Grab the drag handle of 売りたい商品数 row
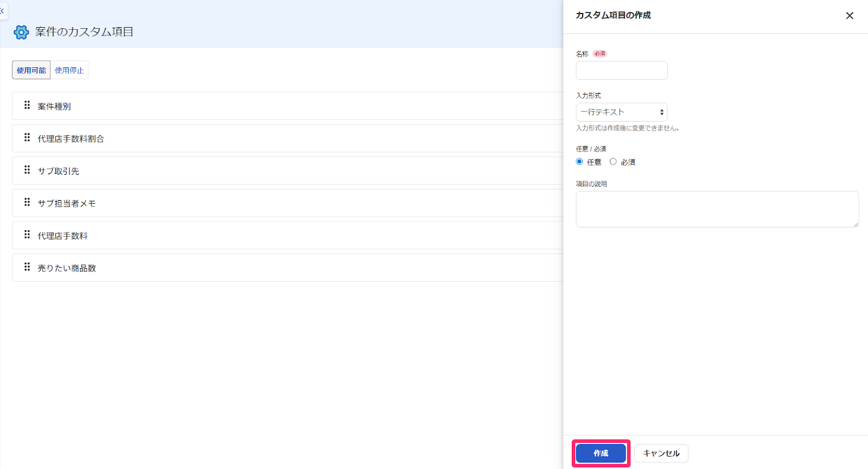This screenshot has width=868, height=469. point(27,267)
